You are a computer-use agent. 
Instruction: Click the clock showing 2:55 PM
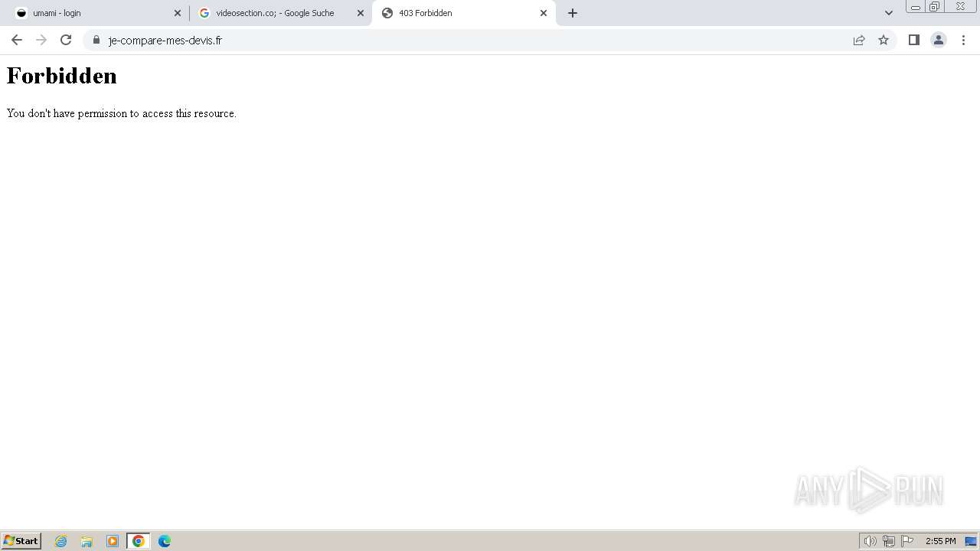[x=940, y=541]
